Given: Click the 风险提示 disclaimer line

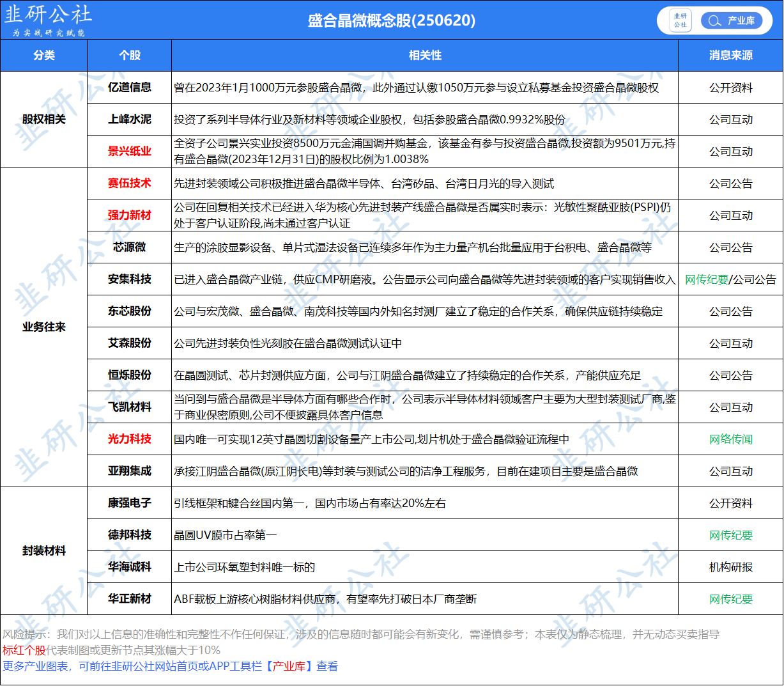Looking at the screenshot, I should (x=361, y=634).
